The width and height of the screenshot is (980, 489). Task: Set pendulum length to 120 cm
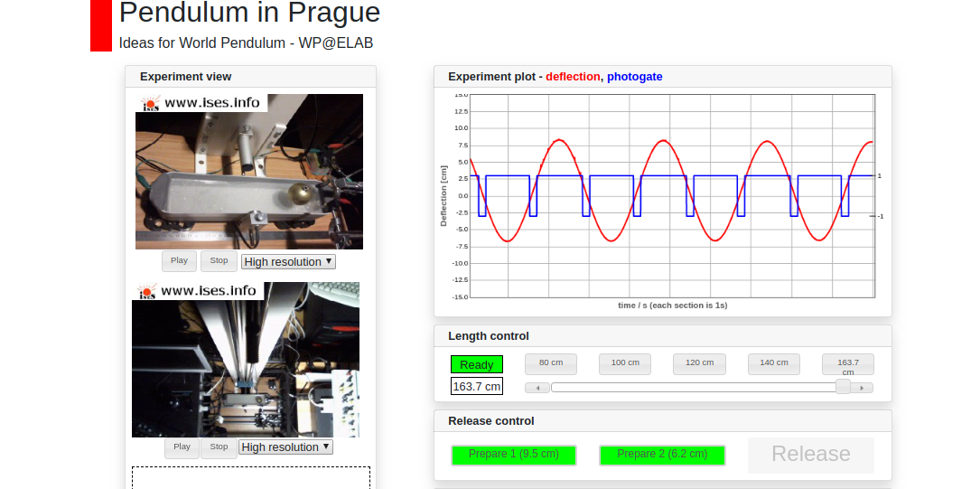(x=699, y=364)
